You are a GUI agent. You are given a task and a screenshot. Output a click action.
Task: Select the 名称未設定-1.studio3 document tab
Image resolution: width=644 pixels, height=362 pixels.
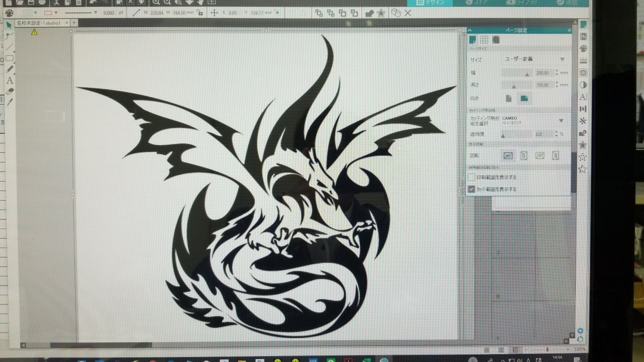click(x=39, y=23)
